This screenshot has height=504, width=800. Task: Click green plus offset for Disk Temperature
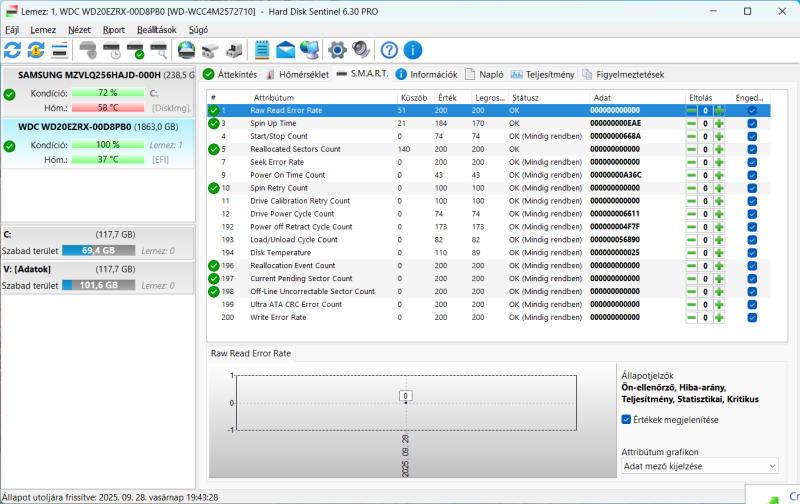718,253
